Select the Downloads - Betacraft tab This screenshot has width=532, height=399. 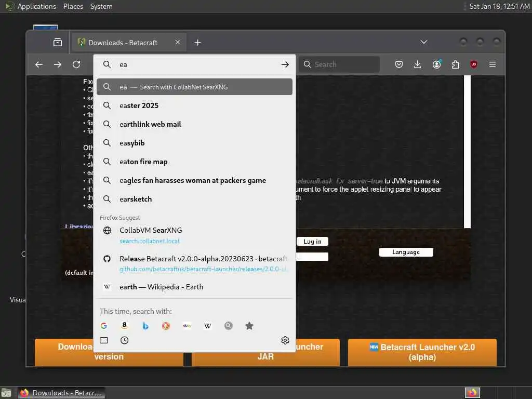point(129,43)
